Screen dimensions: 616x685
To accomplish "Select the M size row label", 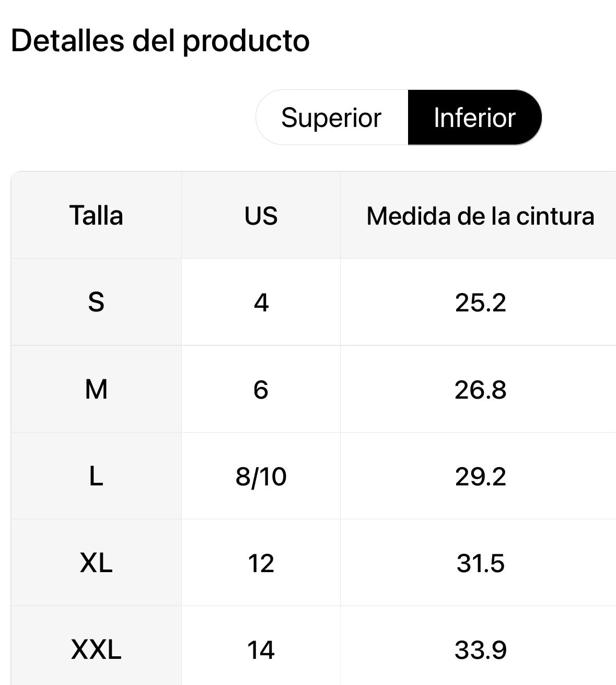I will pos(96,389).
